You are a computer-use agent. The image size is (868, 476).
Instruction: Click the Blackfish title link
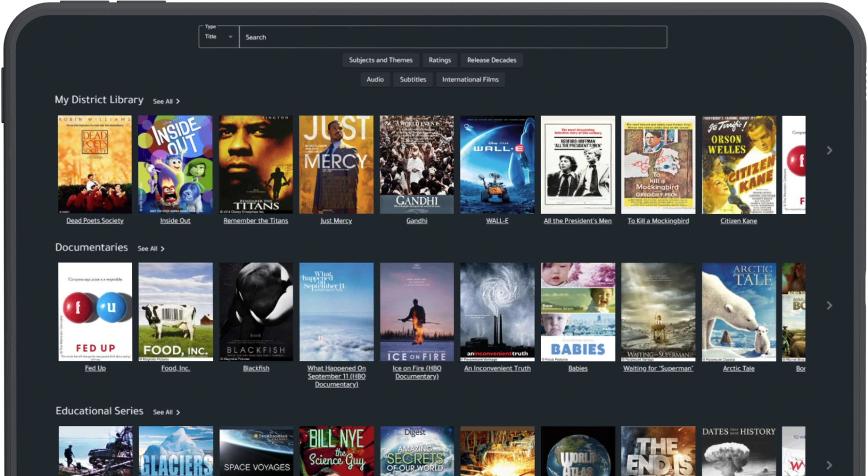(256, 369)
